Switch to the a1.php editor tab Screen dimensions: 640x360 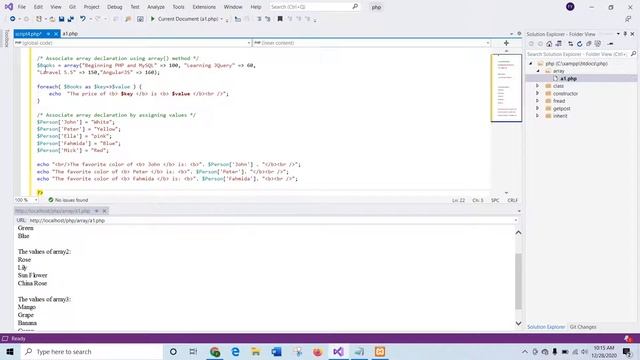point(70,34)
